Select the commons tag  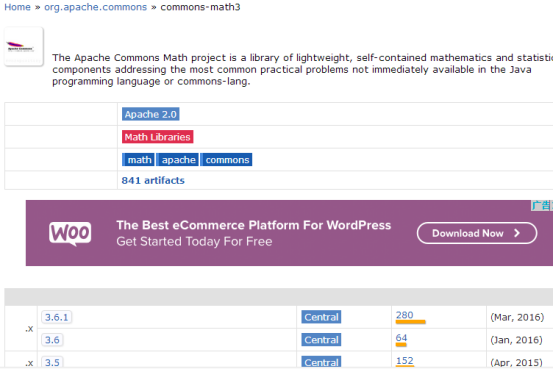click(x=227, y=160)
